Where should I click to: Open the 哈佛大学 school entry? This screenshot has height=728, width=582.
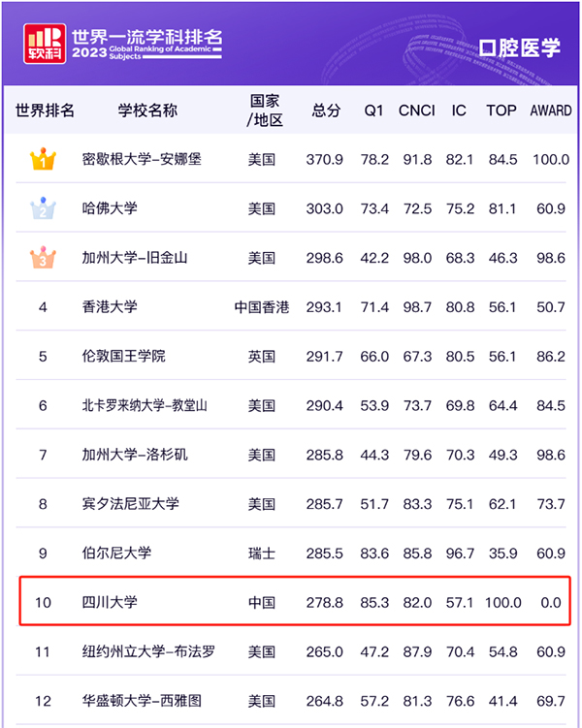110,208
